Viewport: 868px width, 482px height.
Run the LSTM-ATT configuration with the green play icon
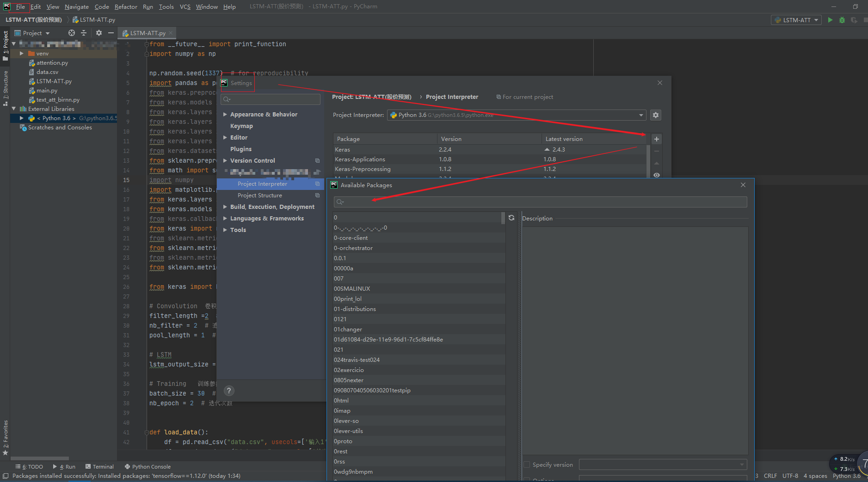[830, 20]
